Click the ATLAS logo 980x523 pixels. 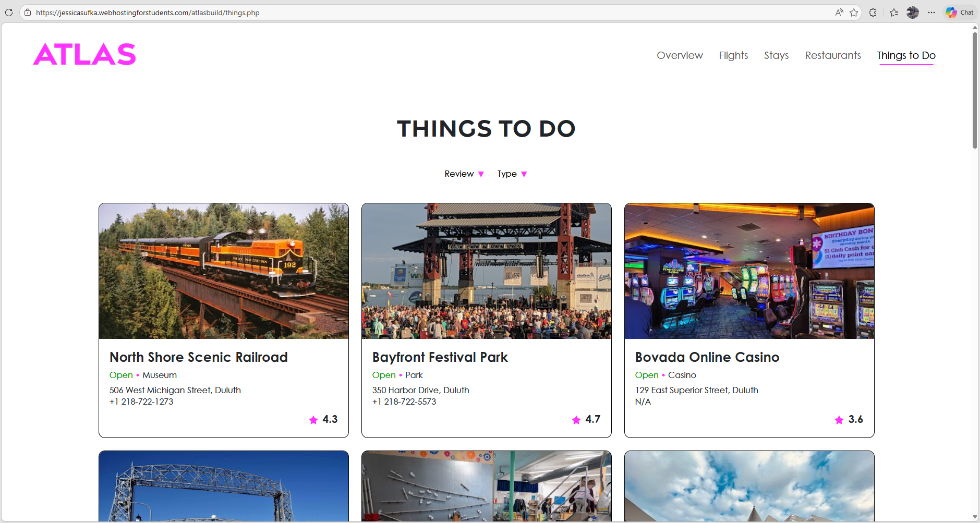tap(84, 54)
